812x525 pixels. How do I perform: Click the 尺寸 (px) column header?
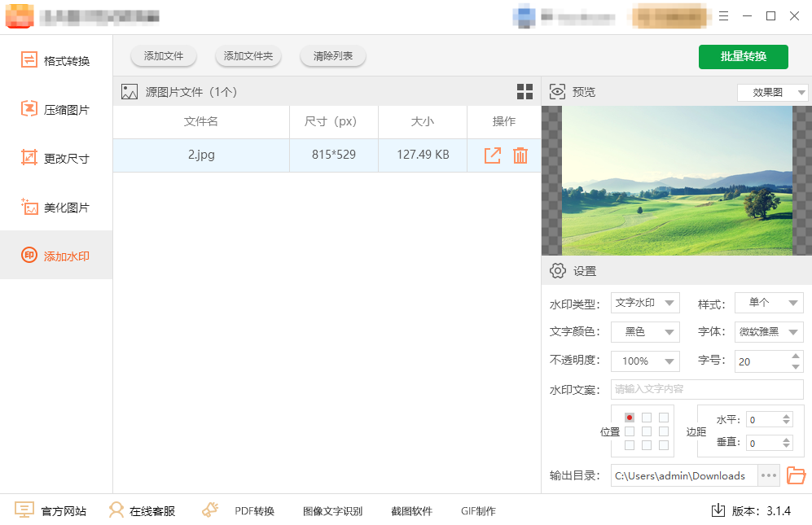click(334, 121)
